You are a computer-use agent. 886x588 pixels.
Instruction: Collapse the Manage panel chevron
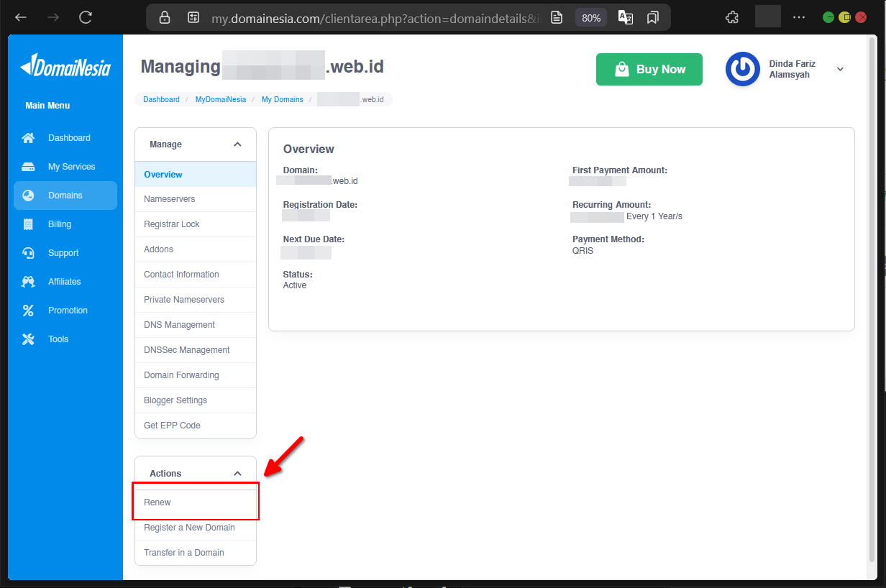click(237, 144)
